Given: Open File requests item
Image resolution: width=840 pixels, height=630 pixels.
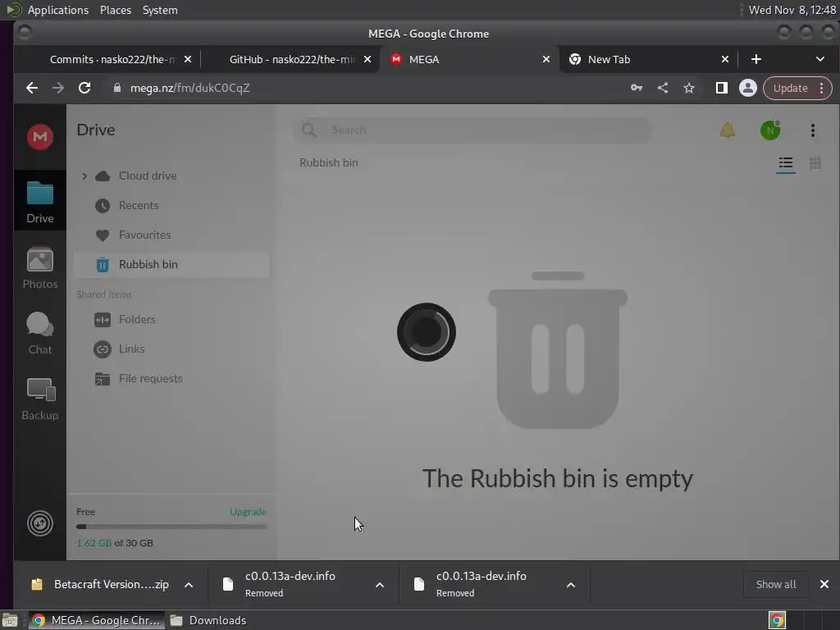Looking at the screenshot, I should (x=150, y=378).
